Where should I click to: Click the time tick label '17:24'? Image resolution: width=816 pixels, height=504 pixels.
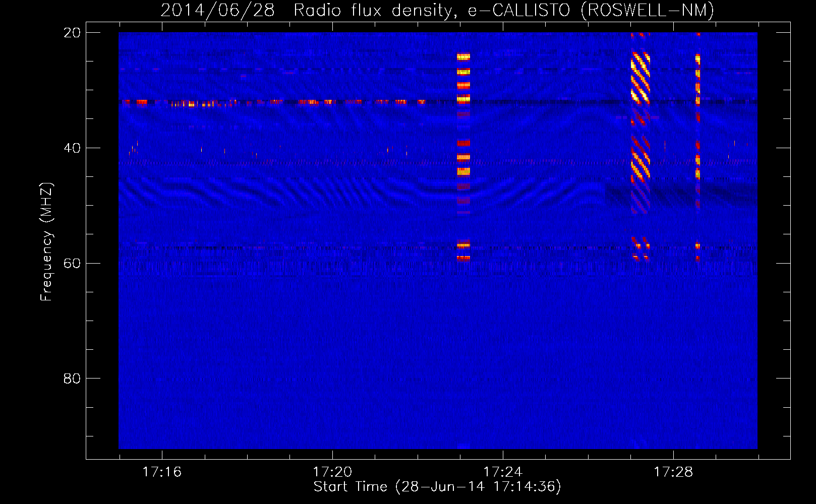point(503,472)
